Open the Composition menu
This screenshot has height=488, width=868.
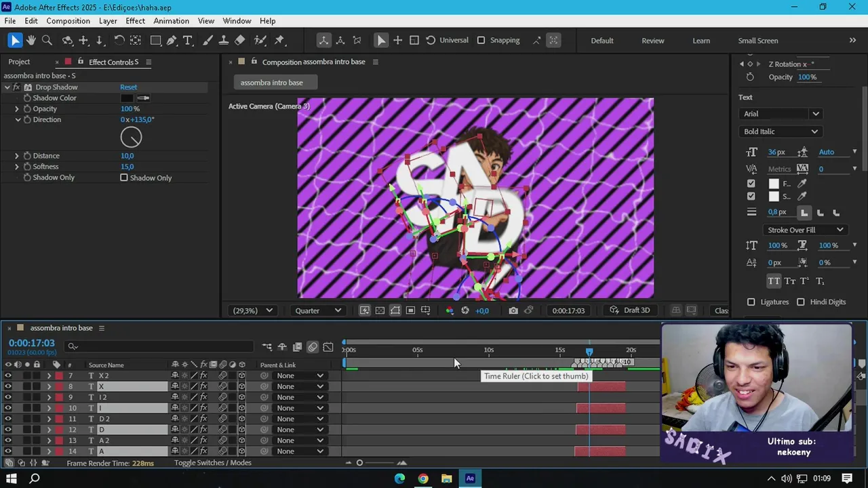point(68,21)
